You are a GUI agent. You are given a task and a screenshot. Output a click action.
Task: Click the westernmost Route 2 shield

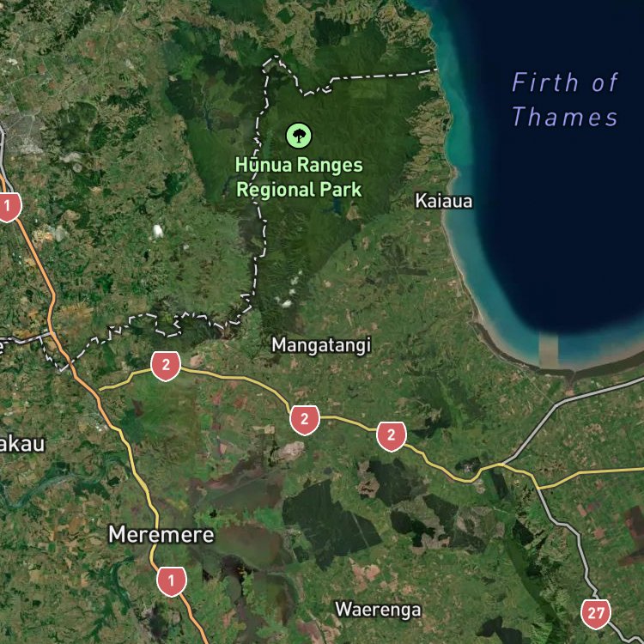(x=166, y=366)
